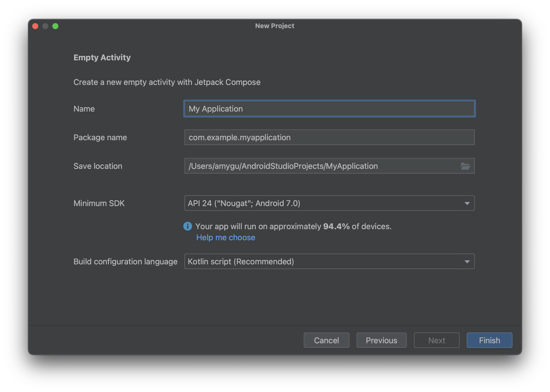Click the Help me choose link
This screenshot has width=550, height=392.
[225, 237]
